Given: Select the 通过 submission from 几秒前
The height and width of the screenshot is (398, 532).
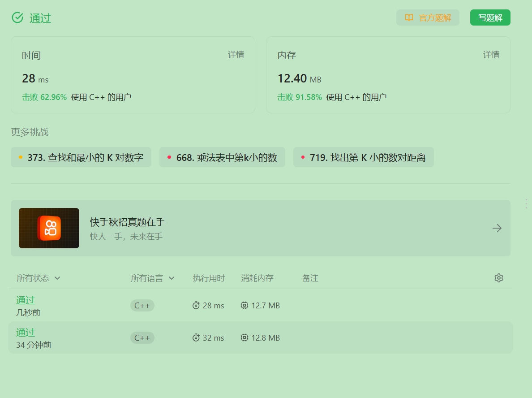Looking at the screenshot, I should 26,300.
